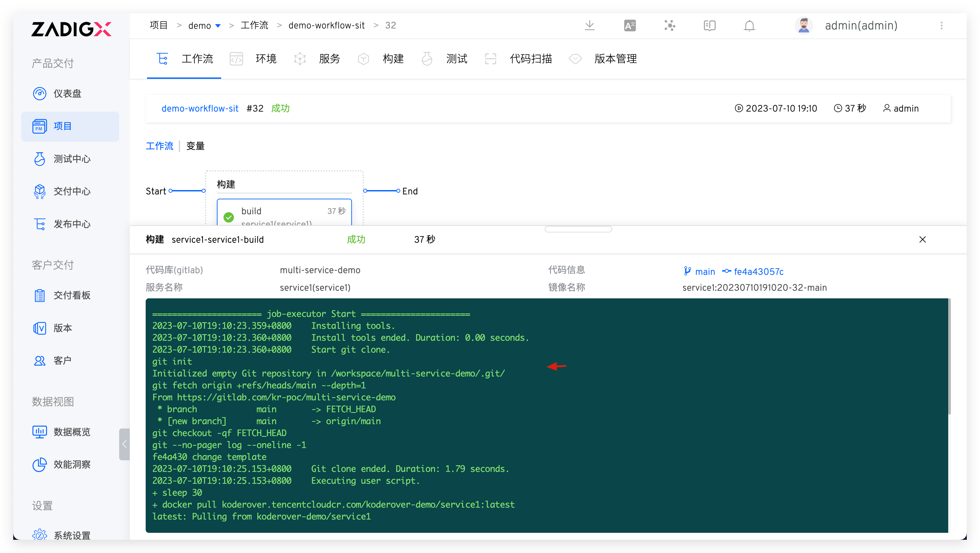Click the notification bell icon

coord(749,25)
